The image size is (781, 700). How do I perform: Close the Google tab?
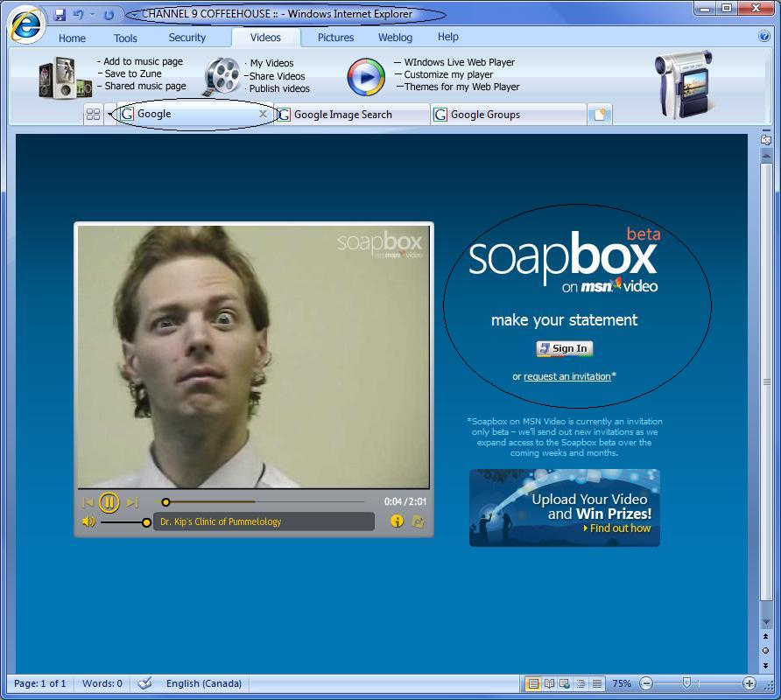[x=263, y=114]
